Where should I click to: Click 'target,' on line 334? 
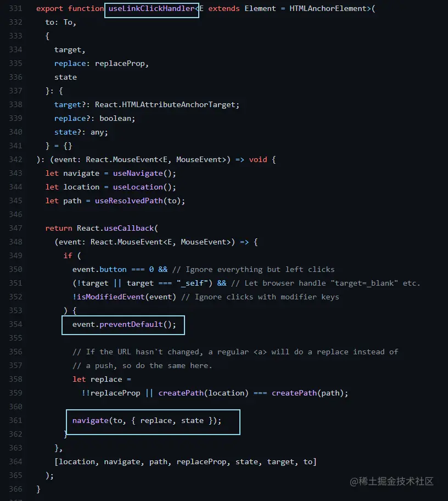click(x=70, y=50)
